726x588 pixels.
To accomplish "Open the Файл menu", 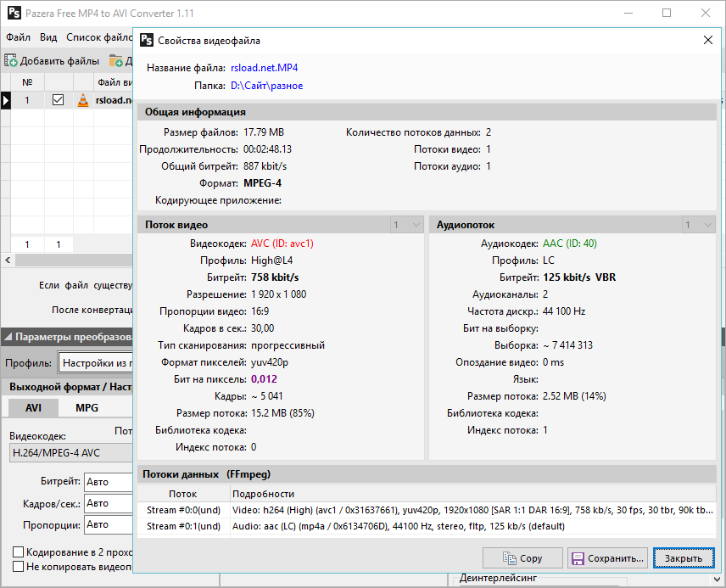I will pyautogui.click(x=18, y=37).
